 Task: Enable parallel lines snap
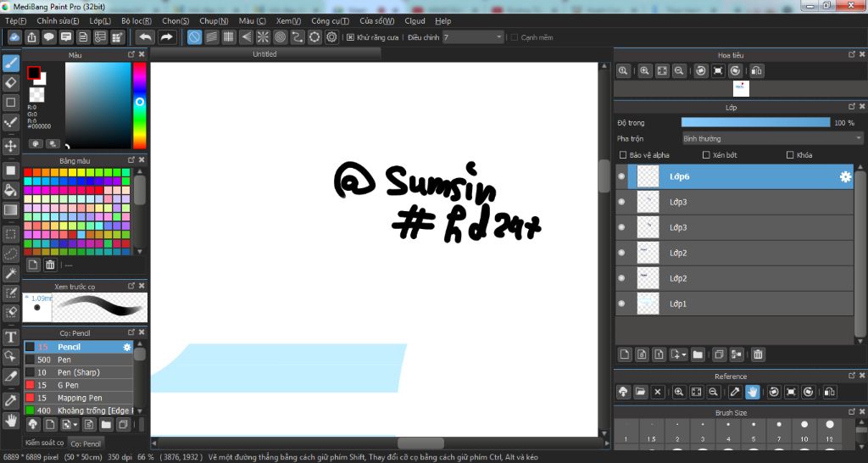click(x=211, y=37)
